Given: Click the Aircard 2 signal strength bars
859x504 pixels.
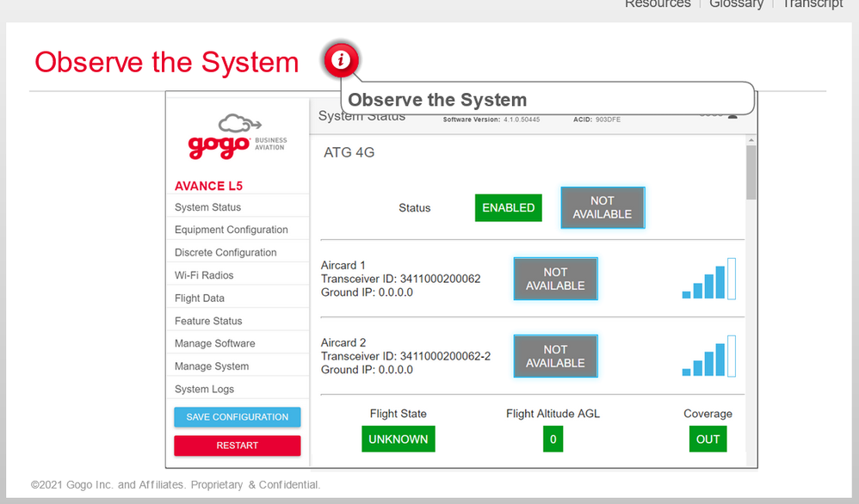Looking at the screenshot, I should click(709, 356).
